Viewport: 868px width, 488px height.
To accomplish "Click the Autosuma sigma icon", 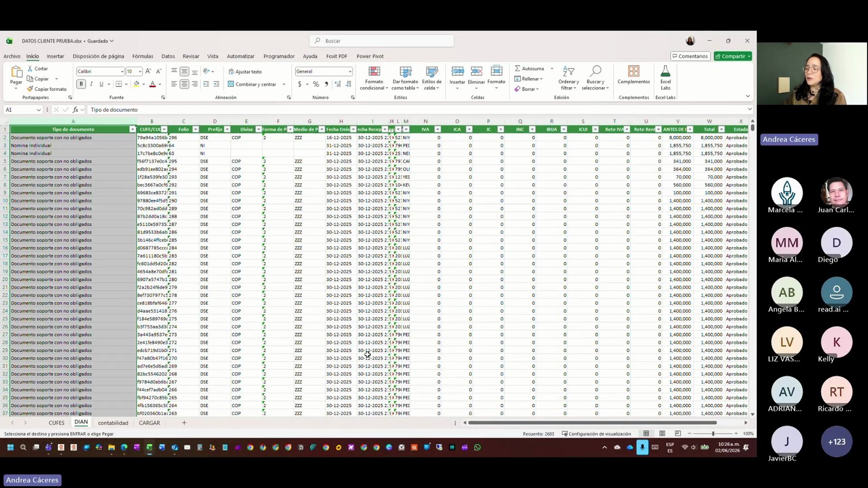I will coord(518,68).
